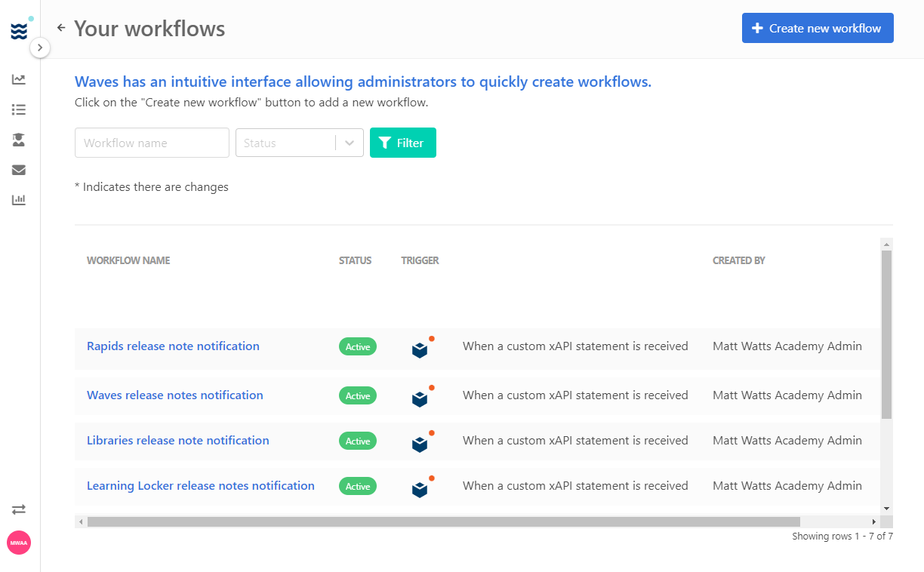
Task: Click the xAPI trigger cube icon in Learning Locker row
Action: pos(420,489)
